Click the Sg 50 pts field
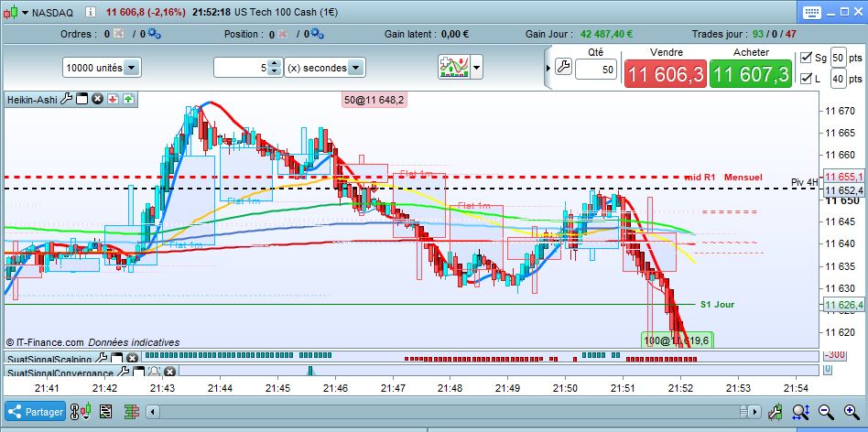This screenshot has height=432, width=868. pyautogui.click(x=839, y=57)
